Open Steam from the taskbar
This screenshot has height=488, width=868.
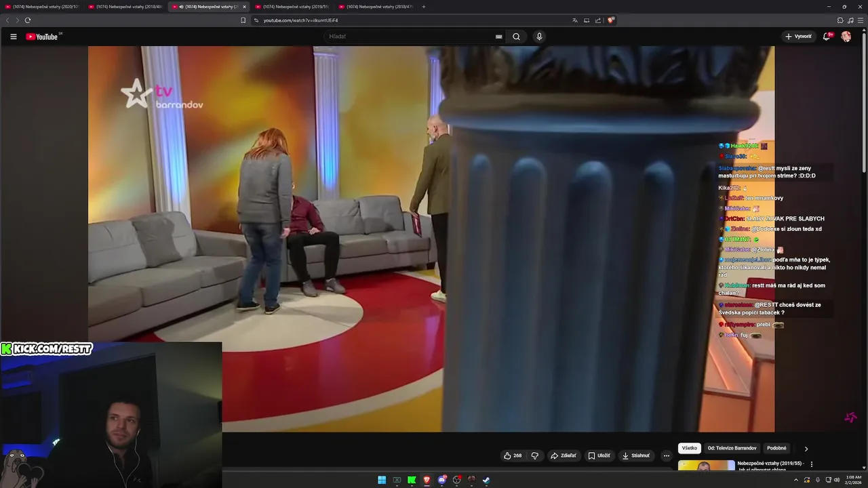coord(486,480)
